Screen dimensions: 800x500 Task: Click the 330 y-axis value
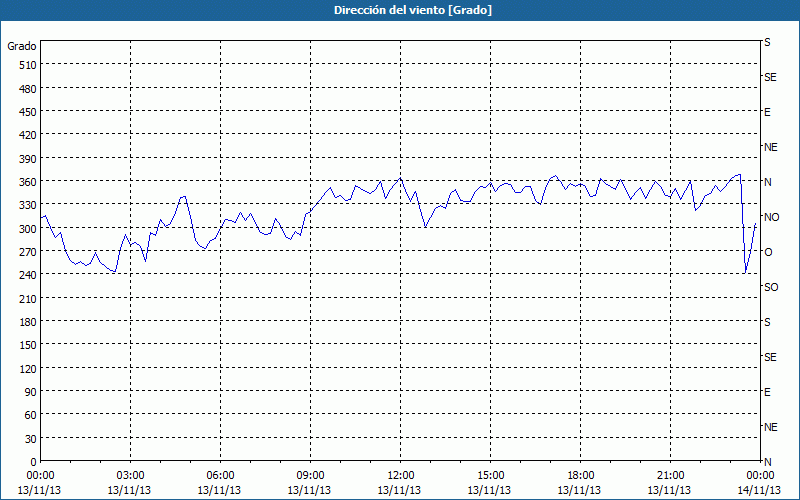28,205
